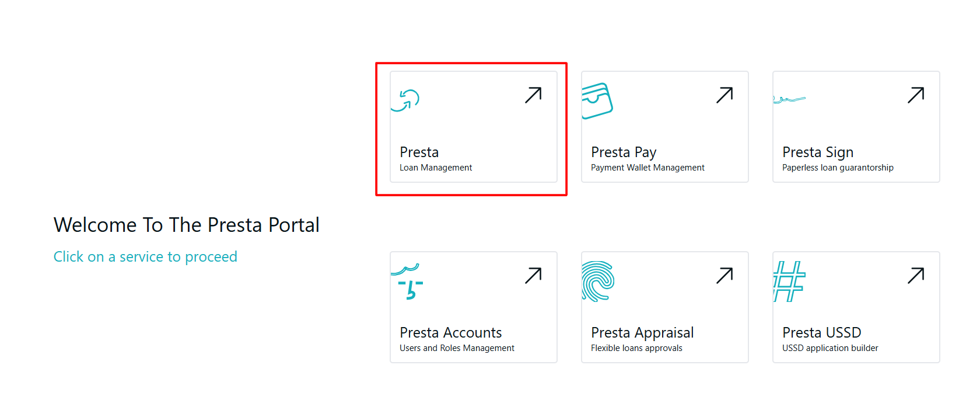Click the 'Users and Roles Management' subtitle
980x410 pixels.
point(457,349)
